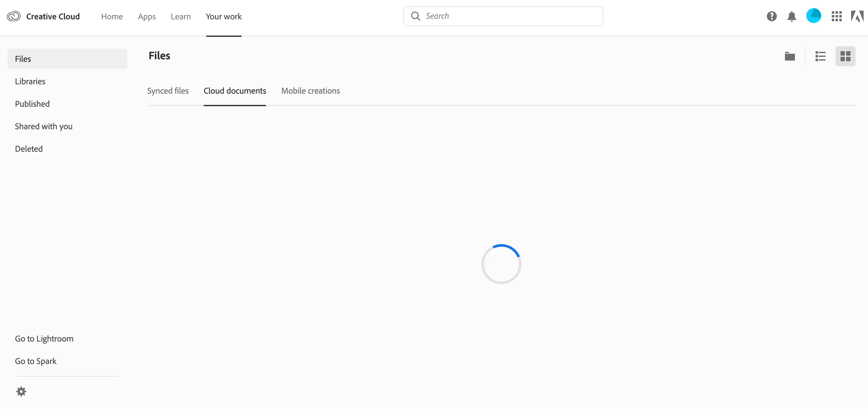This screenshot has width=868, height=409.
Task: Switch to list view
Action: point(820,56)
